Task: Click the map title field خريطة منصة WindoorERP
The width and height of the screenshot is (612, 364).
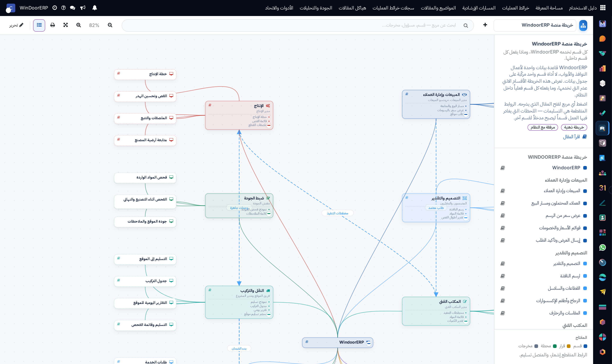Action: pos(535,25)
